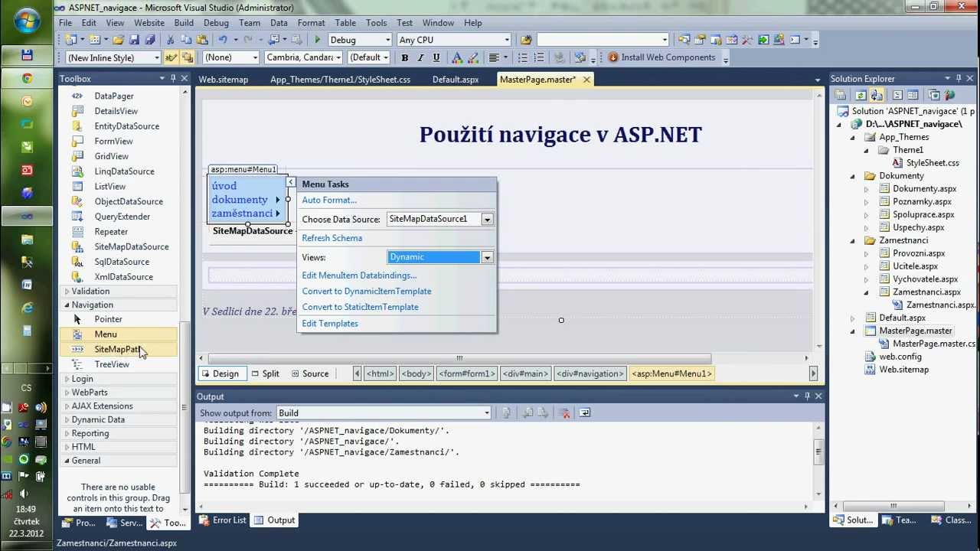Click the Install Web Components icon

click(x=613, y=57)
